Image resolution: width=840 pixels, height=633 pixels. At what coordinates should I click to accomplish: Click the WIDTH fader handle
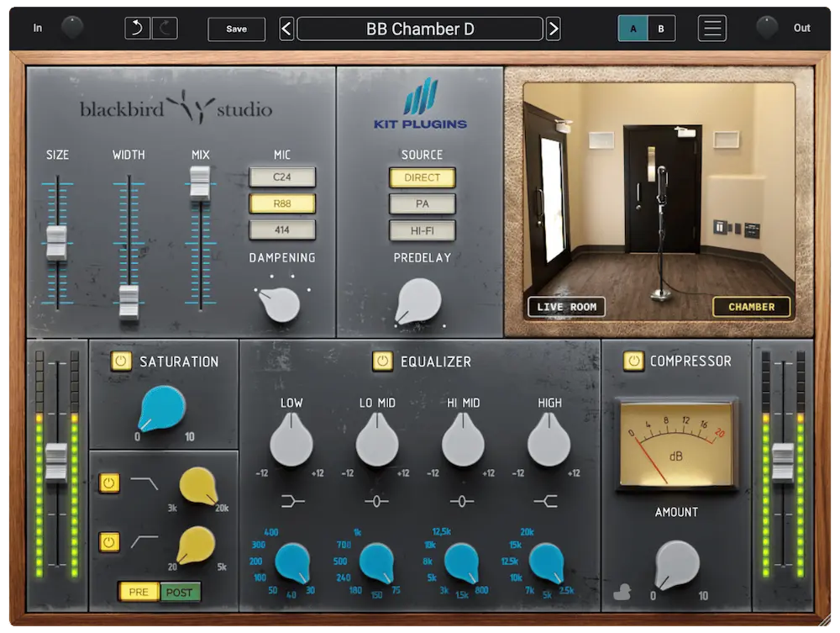pos(129,303)
